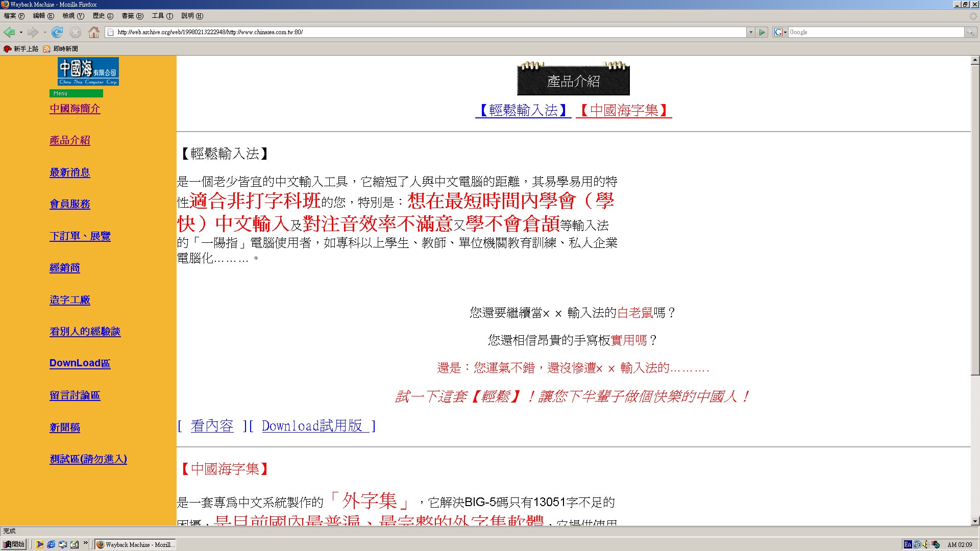Open the 書籤 (Bookmarks) menu
The image size is (980, 551).
132,16
